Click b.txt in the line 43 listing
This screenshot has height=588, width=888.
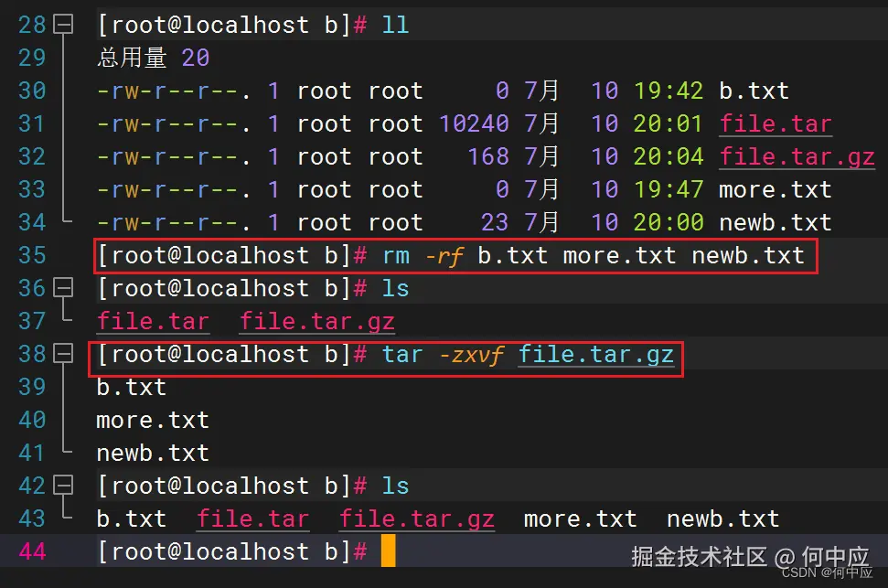[132, 519]
